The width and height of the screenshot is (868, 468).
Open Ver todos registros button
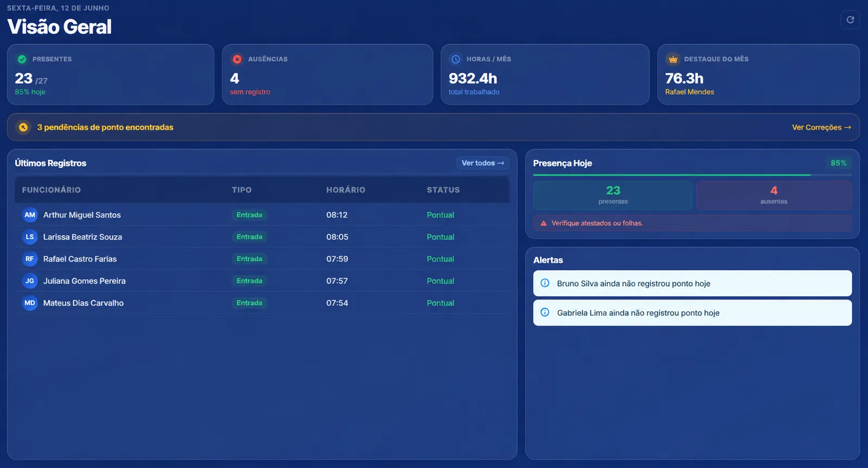483,163
